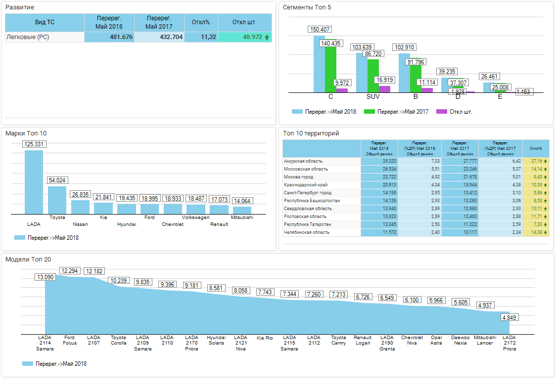Image resolution: width=555 pixels, height=392 pixels.
Task: Click the LADA bar in Марки chart
Action: pyautogui.click(x=34, y=182)
